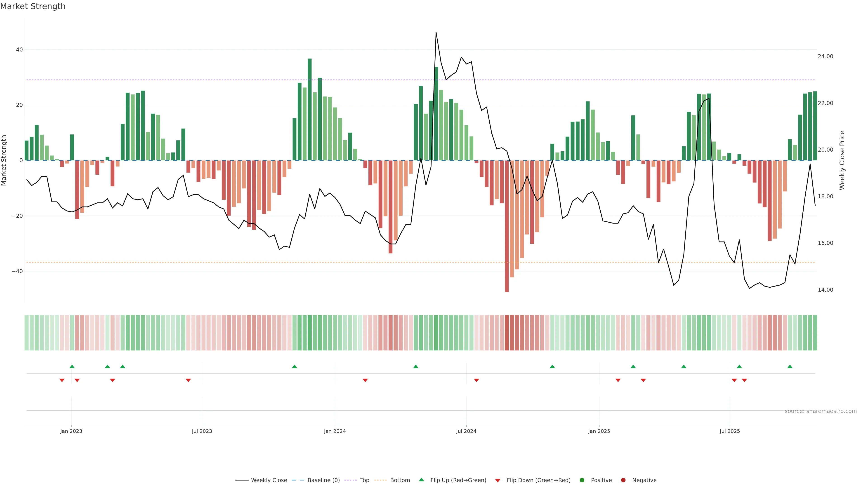The image size is (868, 488).
Task: Click the tallest green bar in late 2023
Action: coord(310,109)
